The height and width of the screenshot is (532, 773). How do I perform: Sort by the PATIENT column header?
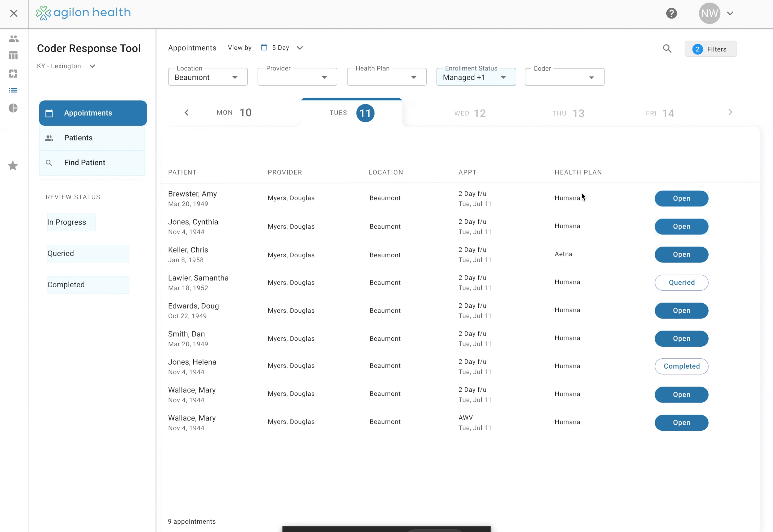click(182, 172)
